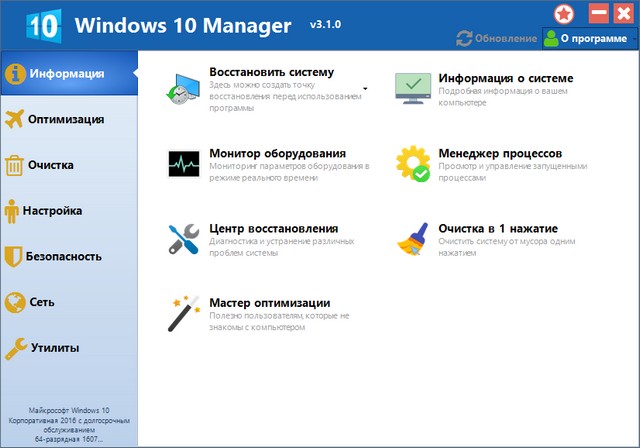Click the globe icon beside Сеть
The image size is (640, 448).
point(15,302)
